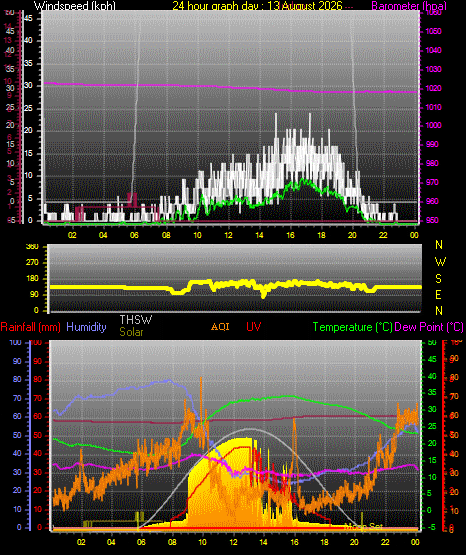The image size is (466, 555).
Task: Click hour 10 under the temperature graph
Action: [x=202, y=542]
